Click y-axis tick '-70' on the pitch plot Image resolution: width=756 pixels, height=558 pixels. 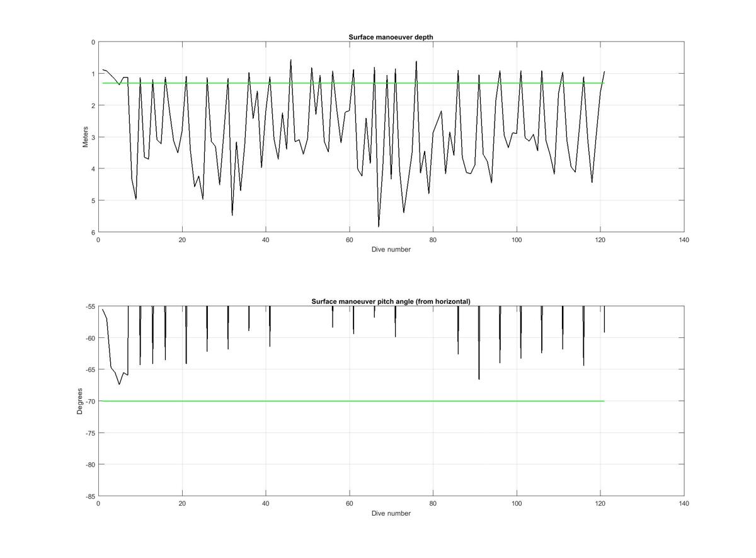(x=89, y=401)
